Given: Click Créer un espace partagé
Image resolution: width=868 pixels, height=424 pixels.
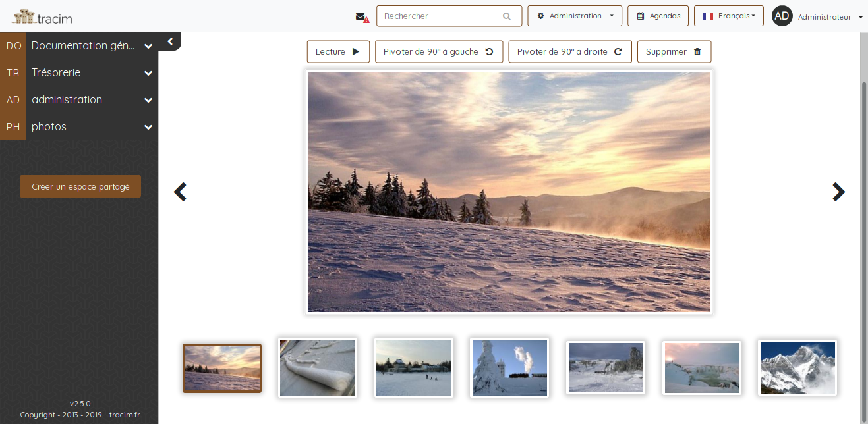Looking at the screenshot, I should click(x=80, y=186).
